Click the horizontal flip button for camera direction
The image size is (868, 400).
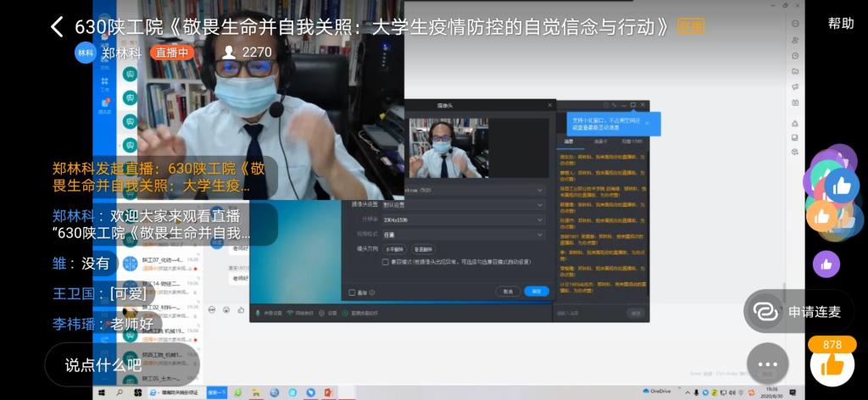(396, 249)
